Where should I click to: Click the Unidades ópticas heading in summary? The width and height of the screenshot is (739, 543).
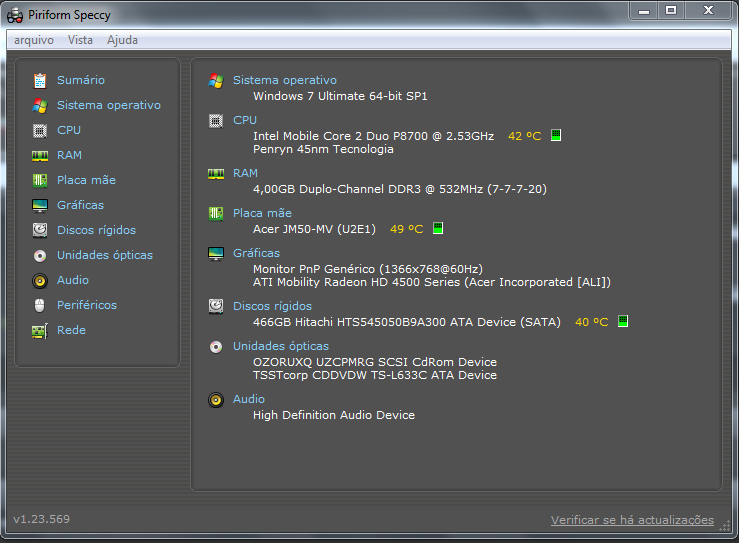tap(281, 346)
